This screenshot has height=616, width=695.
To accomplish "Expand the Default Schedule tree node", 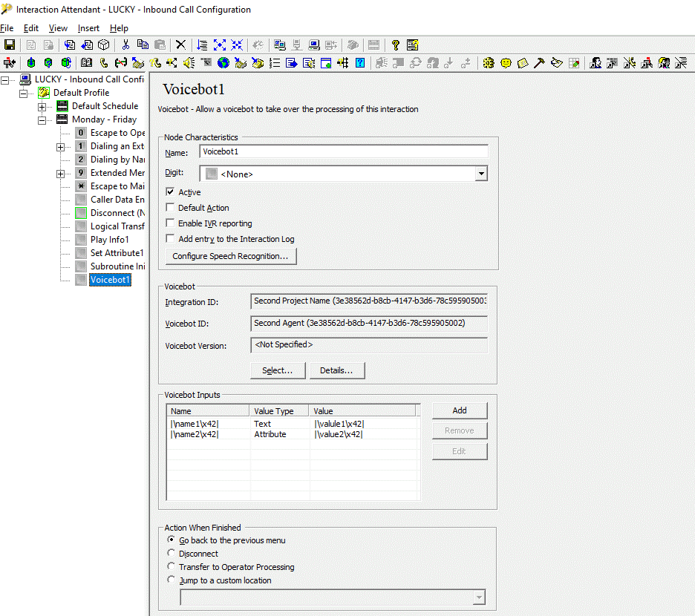I will (42, 106).
